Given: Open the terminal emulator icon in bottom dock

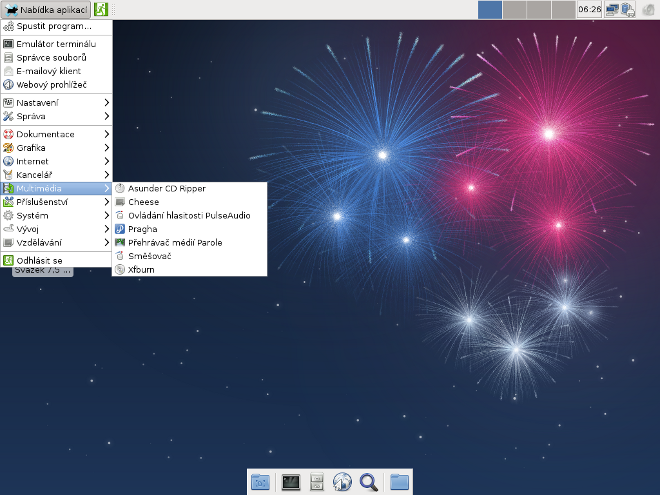Looking at the screenshot, I should click(291, 482).
